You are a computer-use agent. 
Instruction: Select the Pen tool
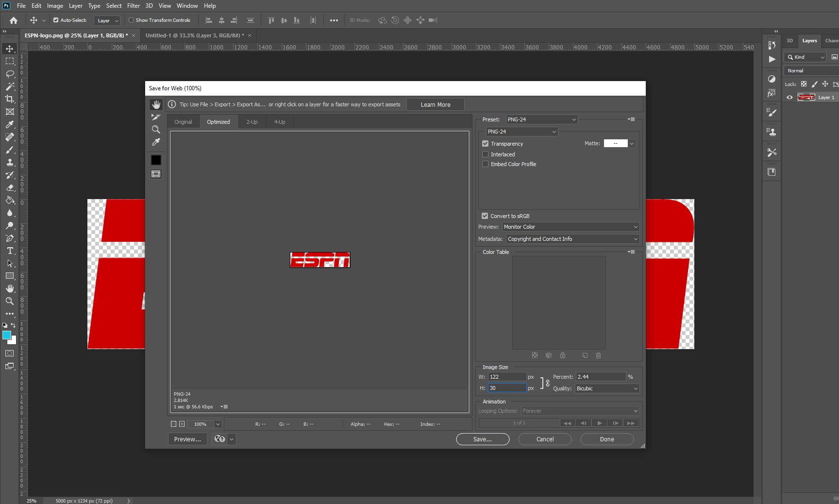(10, 238)
